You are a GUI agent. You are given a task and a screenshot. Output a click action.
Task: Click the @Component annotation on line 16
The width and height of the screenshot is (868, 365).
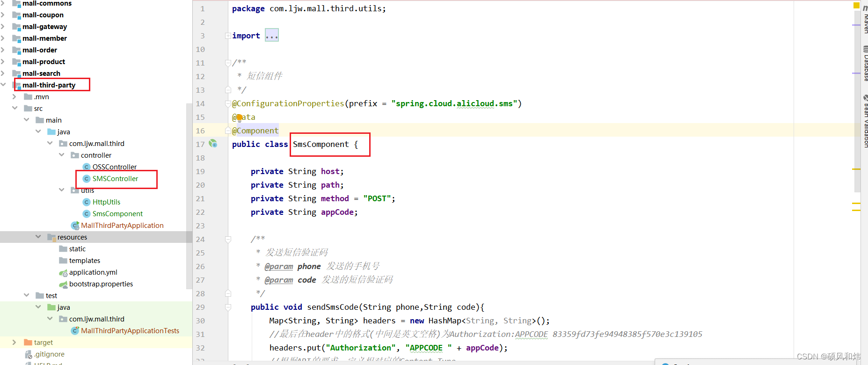pyautogui.click(x=255, y=131)
